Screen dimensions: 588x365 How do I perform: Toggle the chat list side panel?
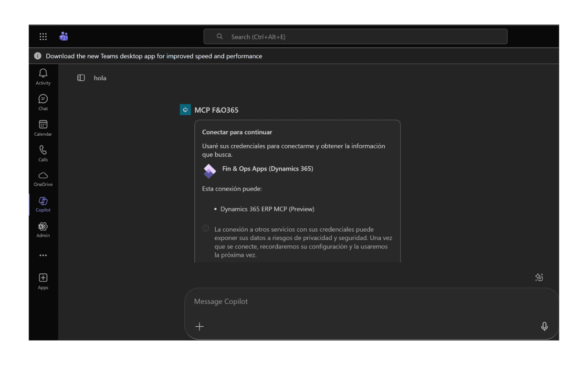81,78
